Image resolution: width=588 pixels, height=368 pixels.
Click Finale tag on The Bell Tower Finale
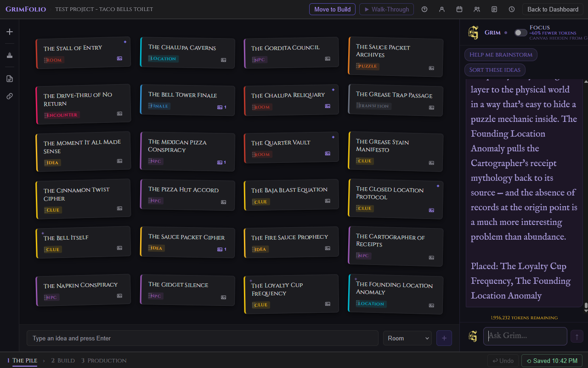(x=159, y=106)
